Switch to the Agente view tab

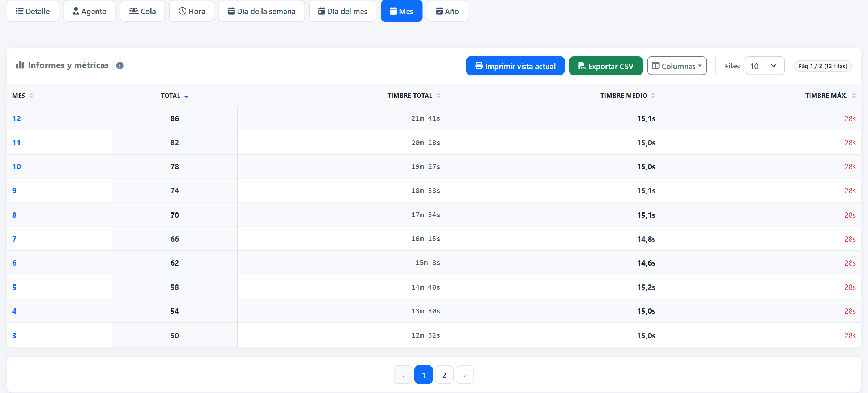[89, 11]
